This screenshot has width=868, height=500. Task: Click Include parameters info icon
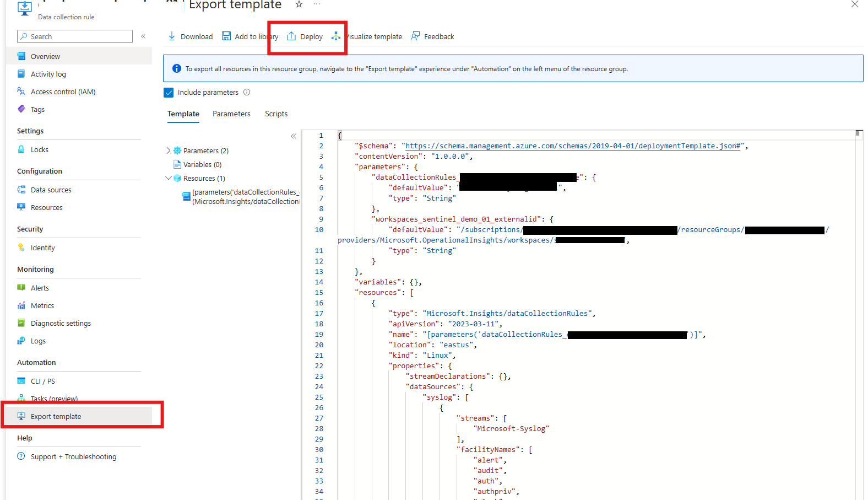point(247,92)
